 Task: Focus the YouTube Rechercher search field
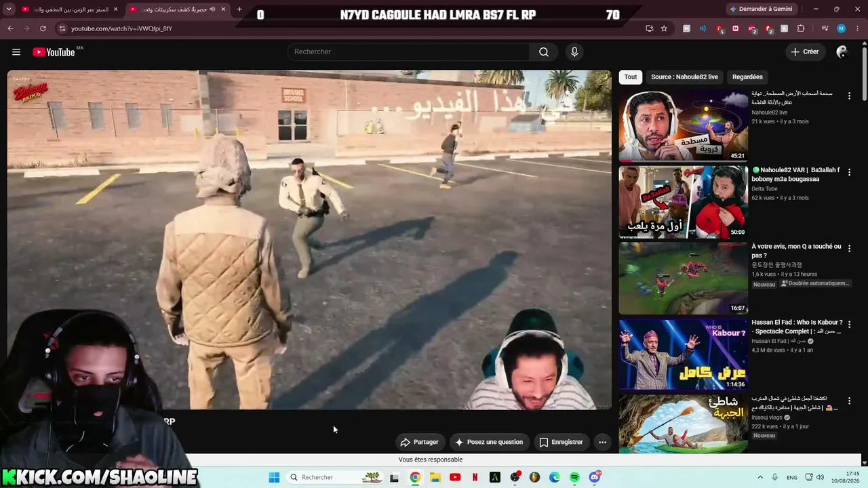tap(408, 52)
